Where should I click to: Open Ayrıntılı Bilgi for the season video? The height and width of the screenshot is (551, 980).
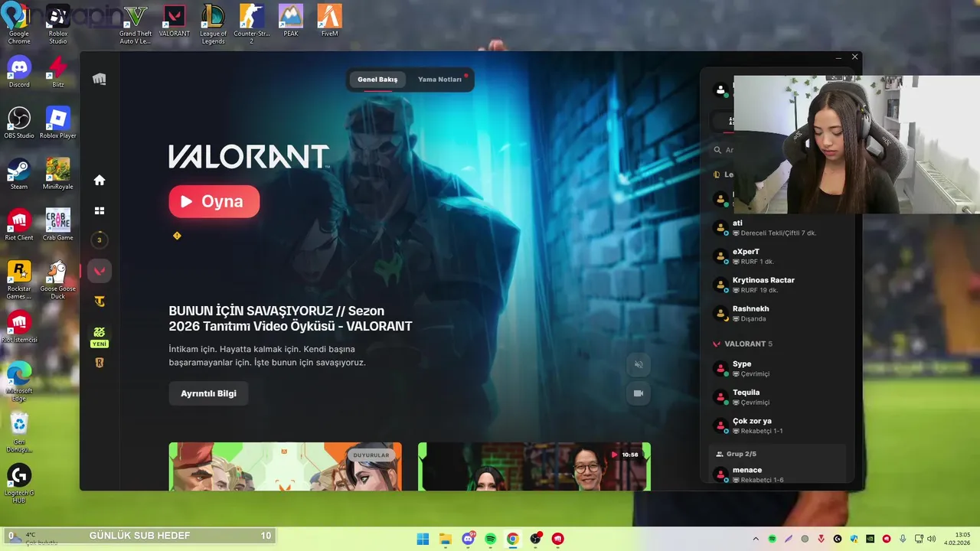208,393
